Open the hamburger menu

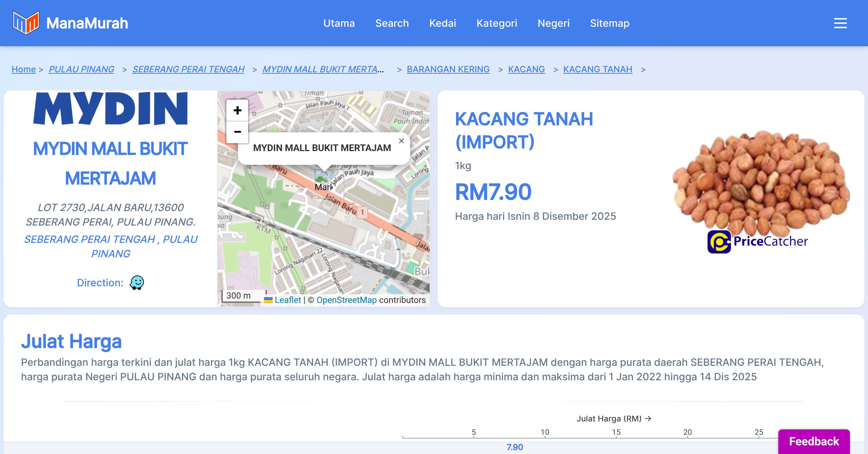840,23
